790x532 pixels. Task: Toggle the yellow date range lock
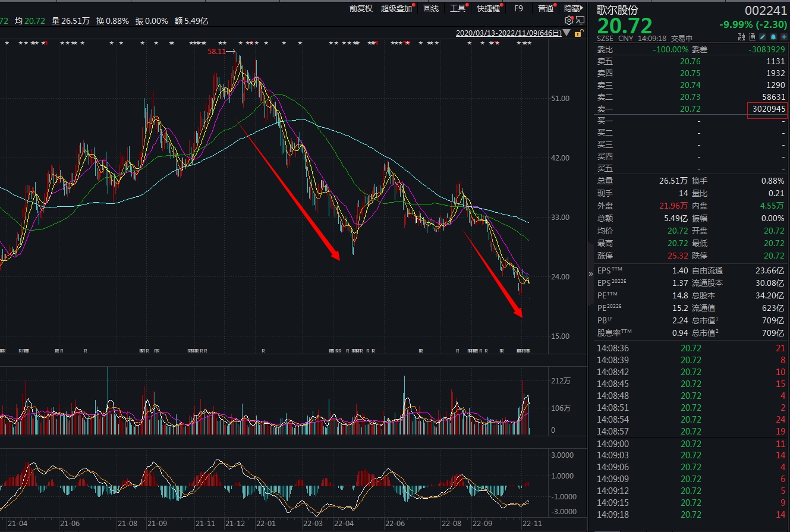pos(578,33)
